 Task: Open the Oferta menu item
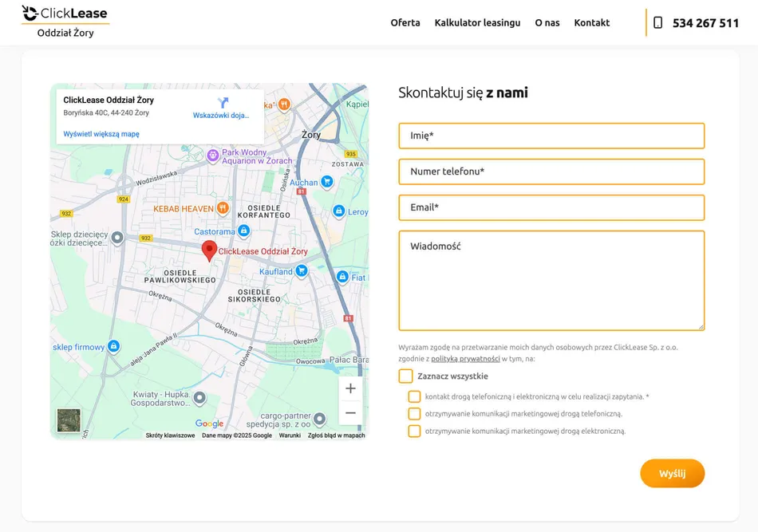[x=405, y=23]
